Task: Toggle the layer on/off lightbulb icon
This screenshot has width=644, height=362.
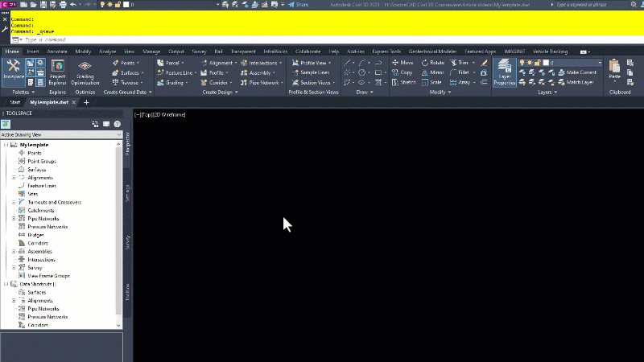Action: pyautogui.click(x=522, y=62)
